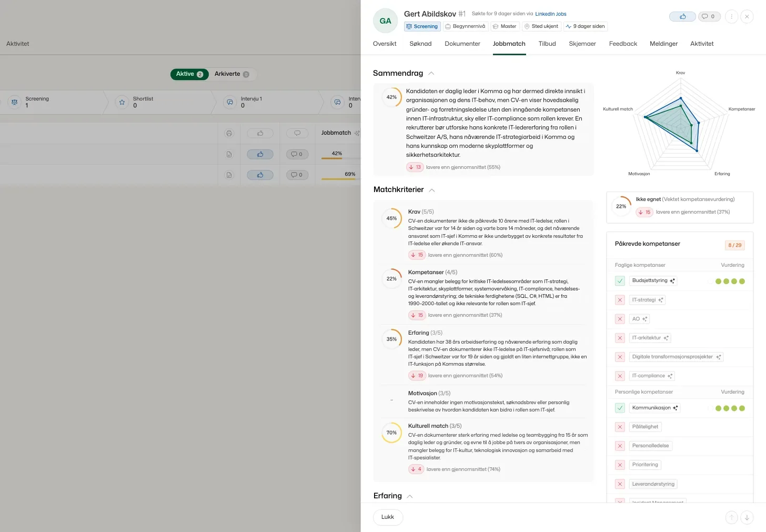Click thumbs up in the 42% row
Image resolution: width=766 pixels, height=532 pixels.
[260, 154]
